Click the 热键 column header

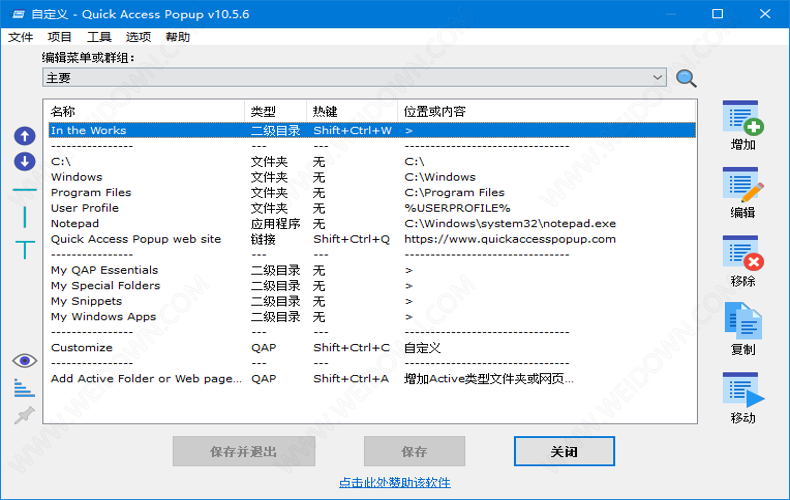[352, 111]
